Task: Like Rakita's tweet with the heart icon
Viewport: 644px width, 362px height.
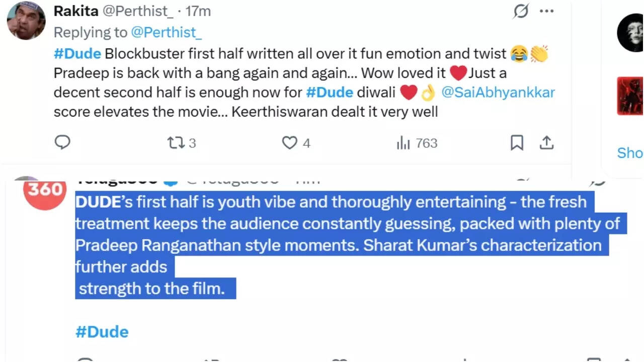Action: pos(289,143)
